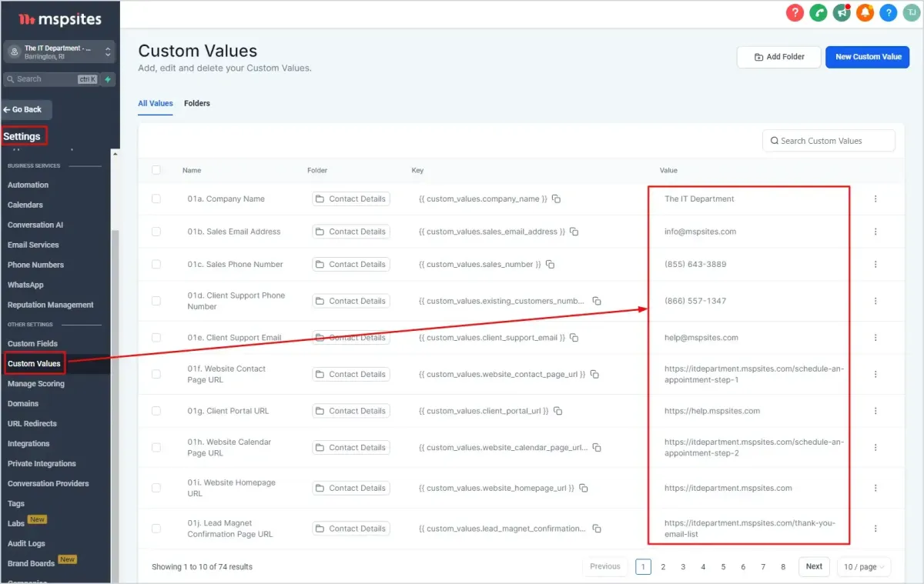Open the megaphone announcements icon
Screen dimensions: 924x584
[842, 13]
